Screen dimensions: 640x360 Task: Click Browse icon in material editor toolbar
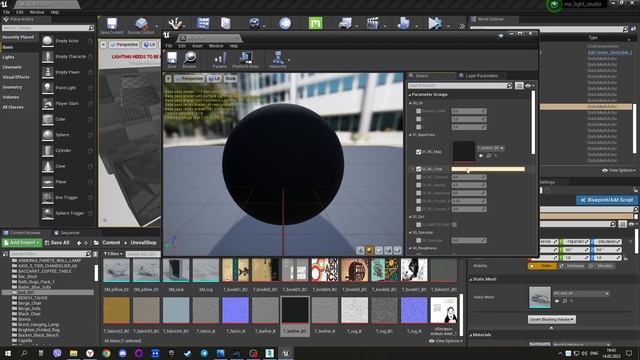click(189, 59)
